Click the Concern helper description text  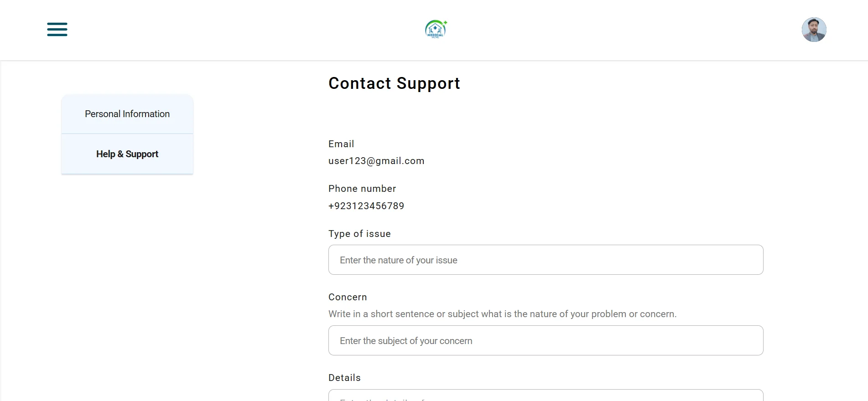pos(502,314)
